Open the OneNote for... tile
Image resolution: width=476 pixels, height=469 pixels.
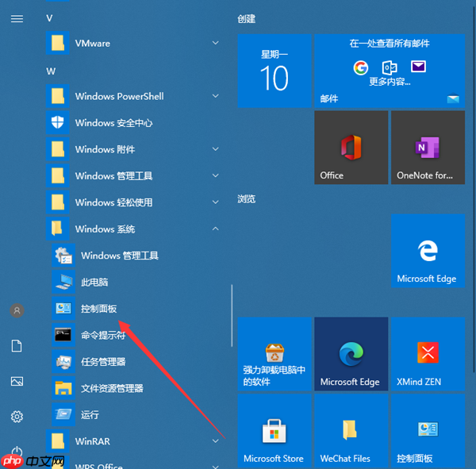click(428, 148)
